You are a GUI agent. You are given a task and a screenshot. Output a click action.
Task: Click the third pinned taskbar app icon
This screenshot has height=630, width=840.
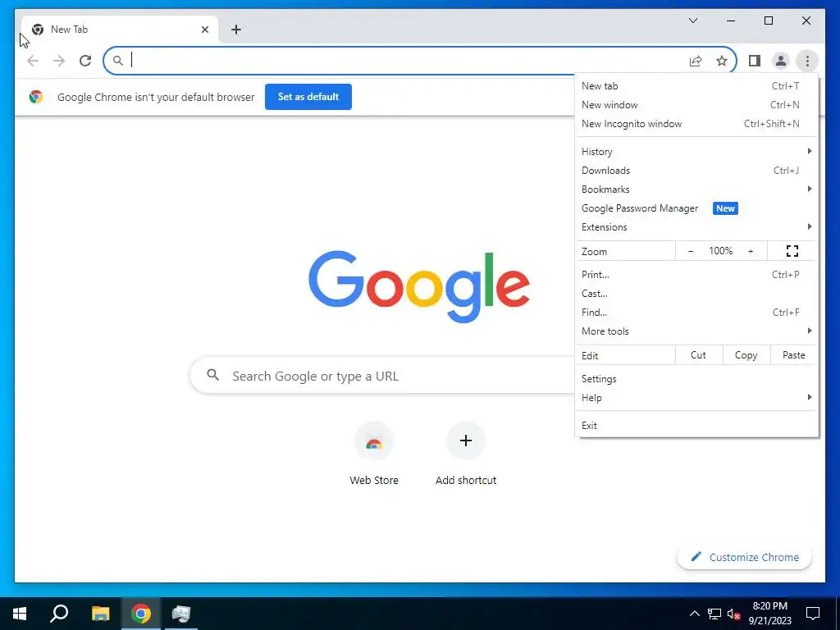click(x=181, y=614)
